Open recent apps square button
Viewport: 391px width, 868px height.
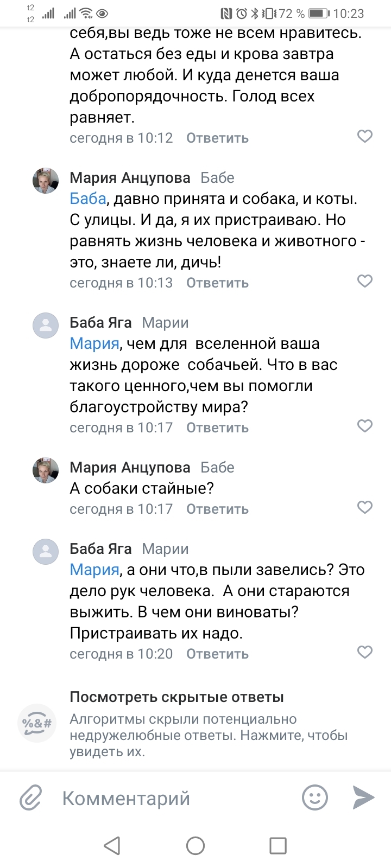click(x=278, y=845)
